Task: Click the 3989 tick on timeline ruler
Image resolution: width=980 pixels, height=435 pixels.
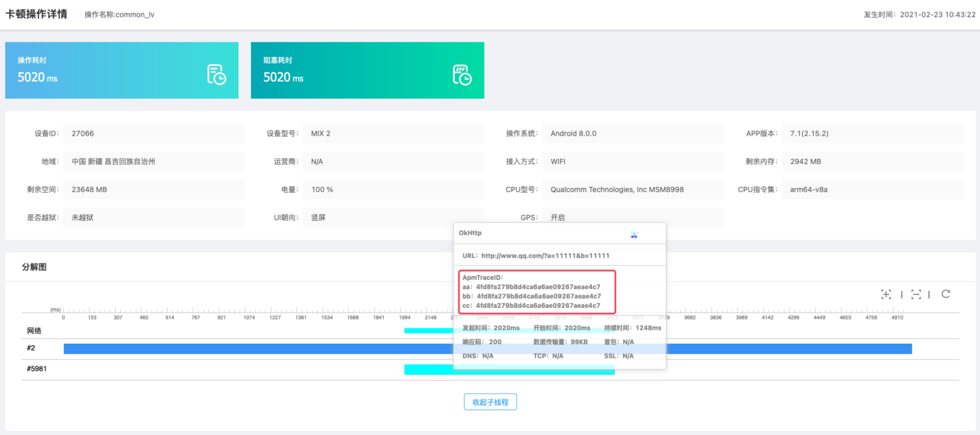Action: 741,318
